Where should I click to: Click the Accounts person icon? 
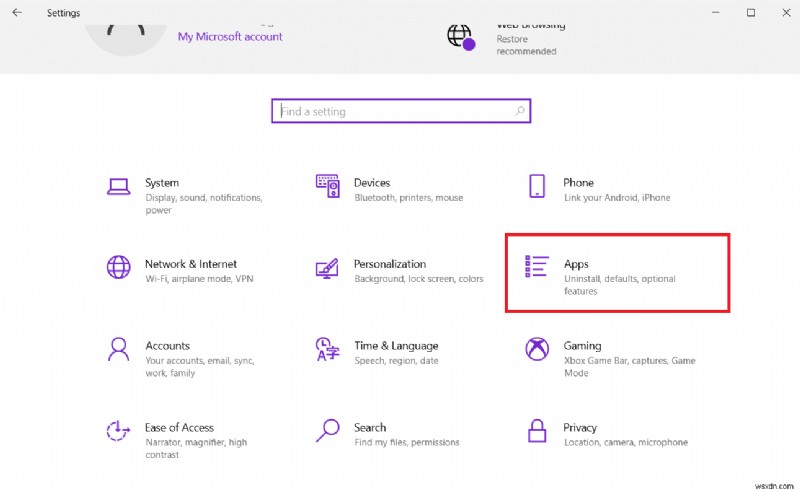click(x=118, y=349)
